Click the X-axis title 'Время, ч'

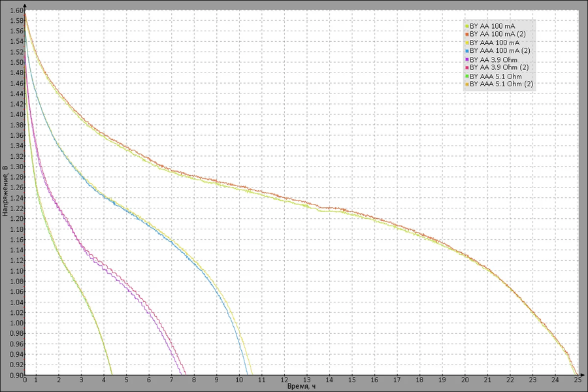(x=301, y=386)
